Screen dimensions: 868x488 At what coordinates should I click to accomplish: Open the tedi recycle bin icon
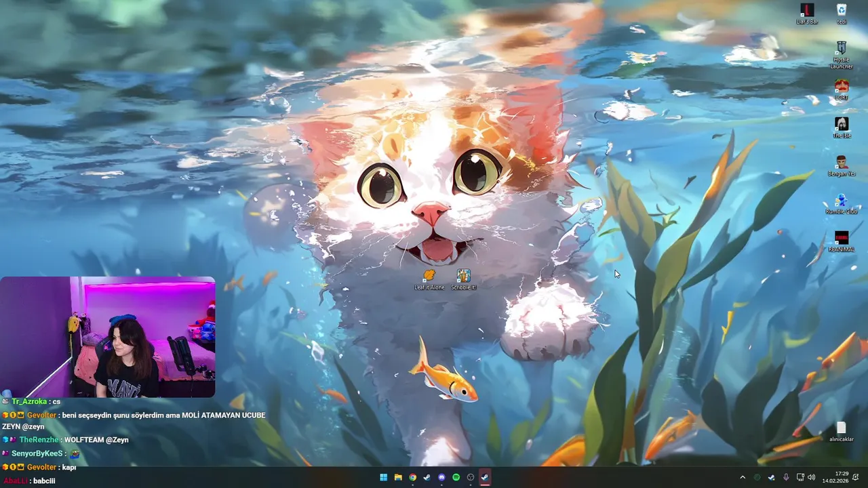point(842,14)
